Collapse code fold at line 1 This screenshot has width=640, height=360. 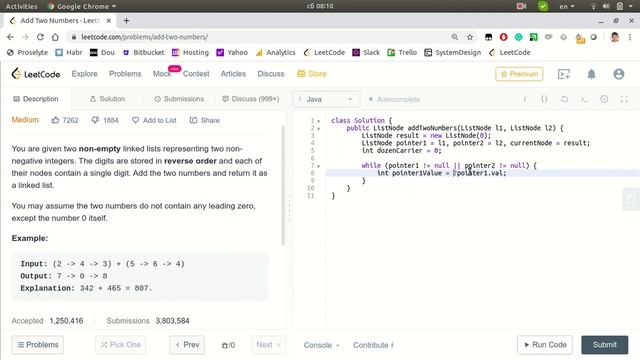coord(319,121)
